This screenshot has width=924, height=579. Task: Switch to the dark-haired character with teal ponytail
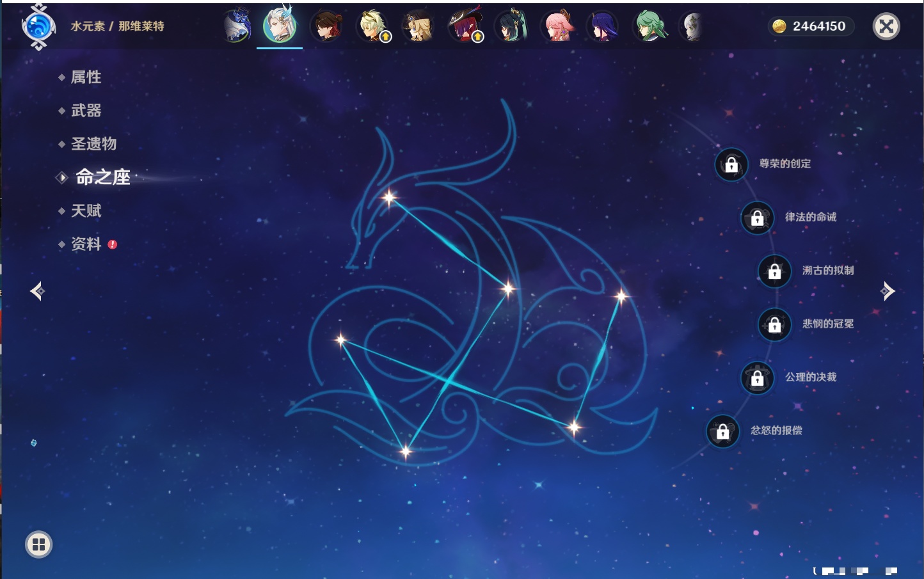tap(511, 26)
